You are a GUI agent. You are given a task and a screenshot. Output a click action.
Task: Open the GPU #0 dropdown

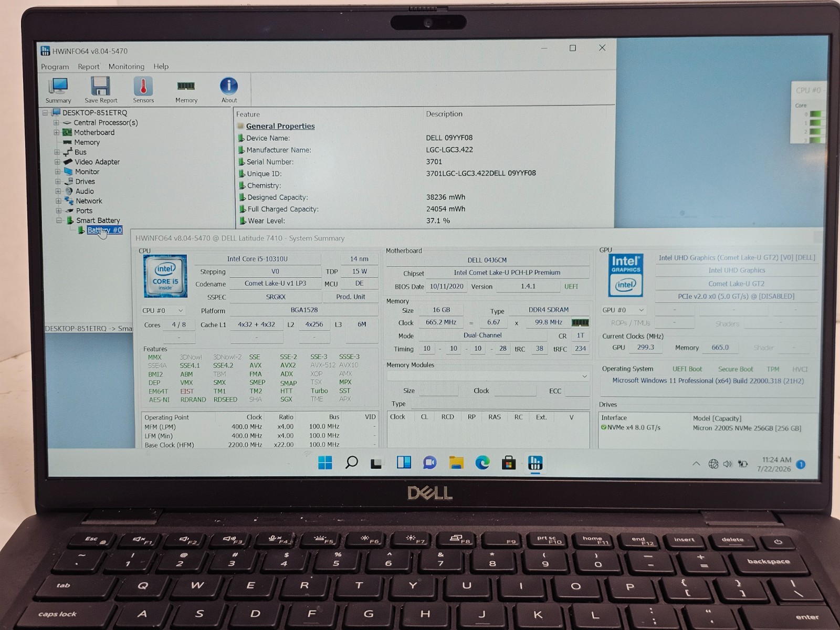pos(623,310)
